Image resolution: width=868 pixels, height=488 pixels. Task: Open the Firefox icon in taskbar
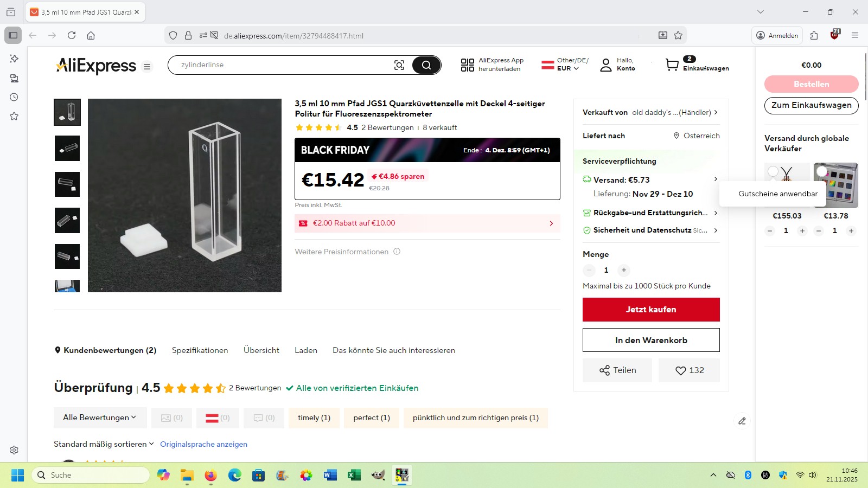coord(210,476)
